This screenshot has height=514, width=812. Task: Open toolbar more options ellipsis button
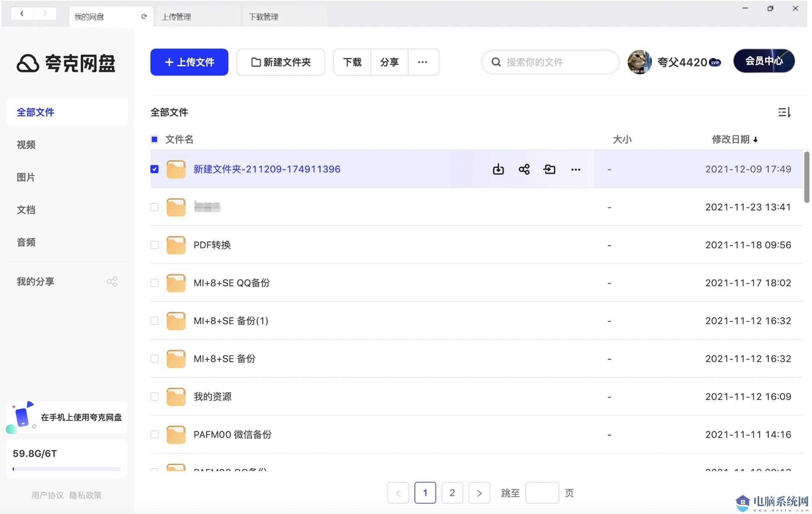click(423, 62)
